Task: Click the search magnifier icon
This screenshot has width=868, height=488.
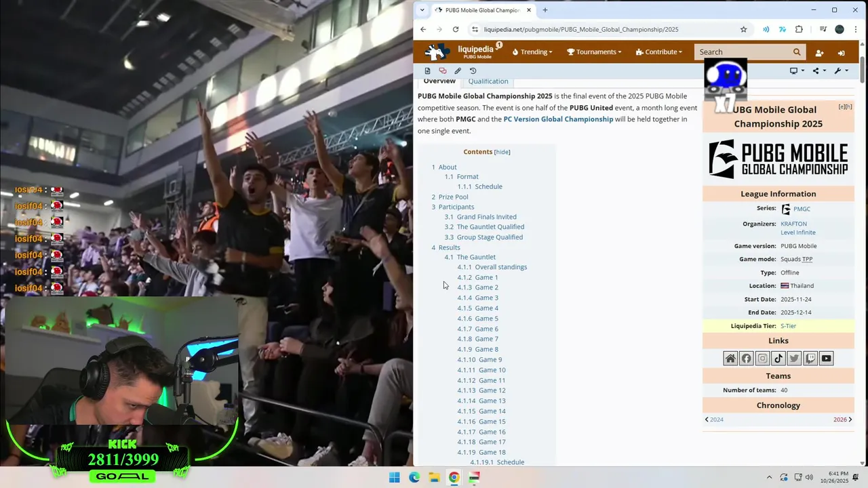Action: 797,52
